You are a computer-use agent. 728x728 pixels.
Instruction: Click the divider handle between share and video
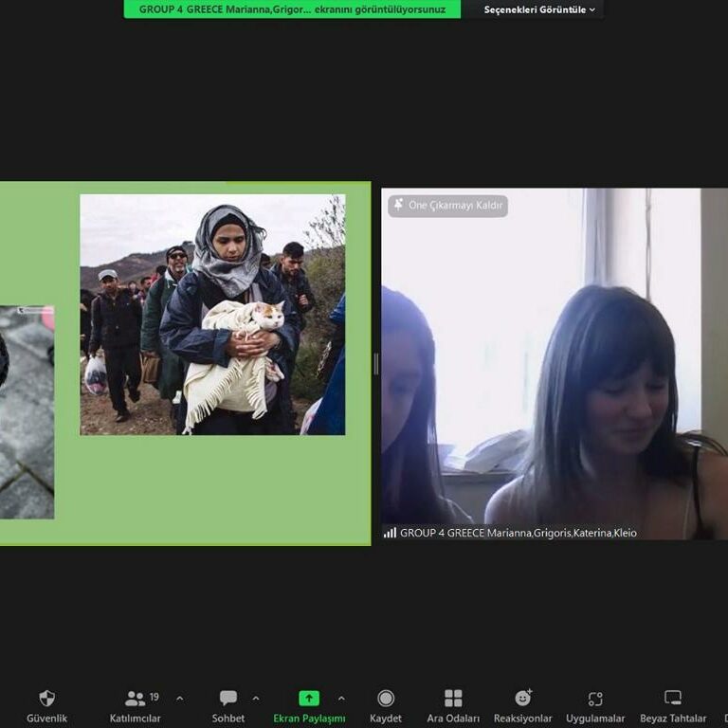[375, 364]
